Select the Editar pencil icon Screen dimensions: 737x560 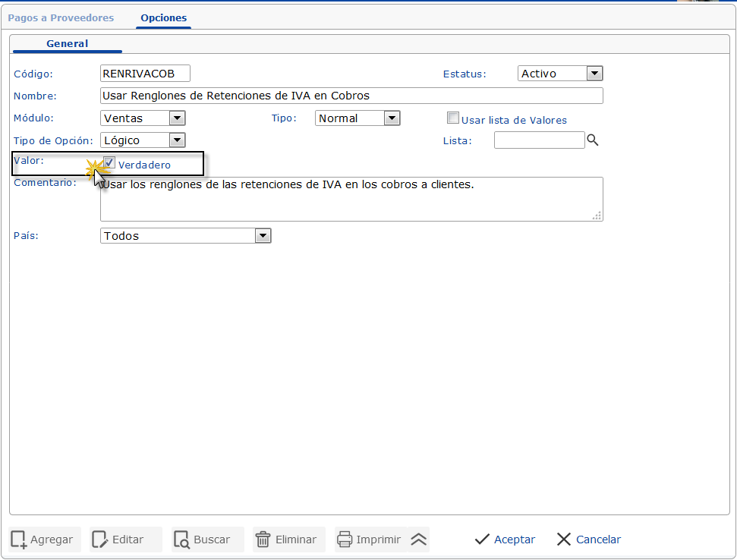[99, 539]
